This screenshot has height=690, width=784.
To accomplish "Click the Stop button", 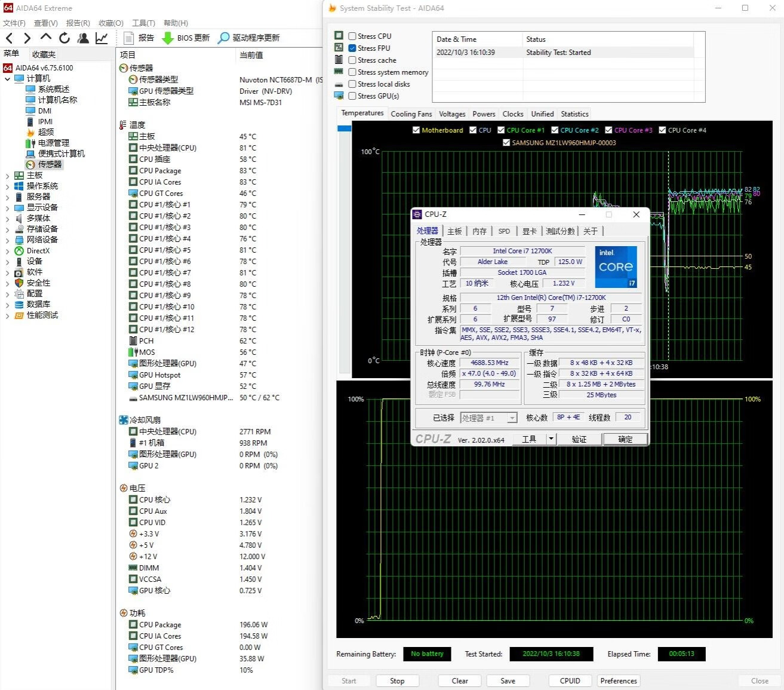I will [x=397, y=681].
